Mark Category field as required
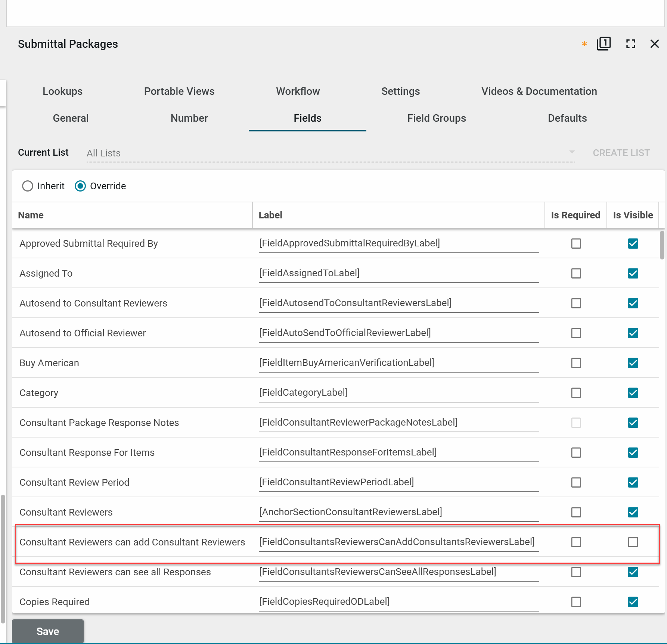Screen dimensions: 667x644 (x=576, y=393)
